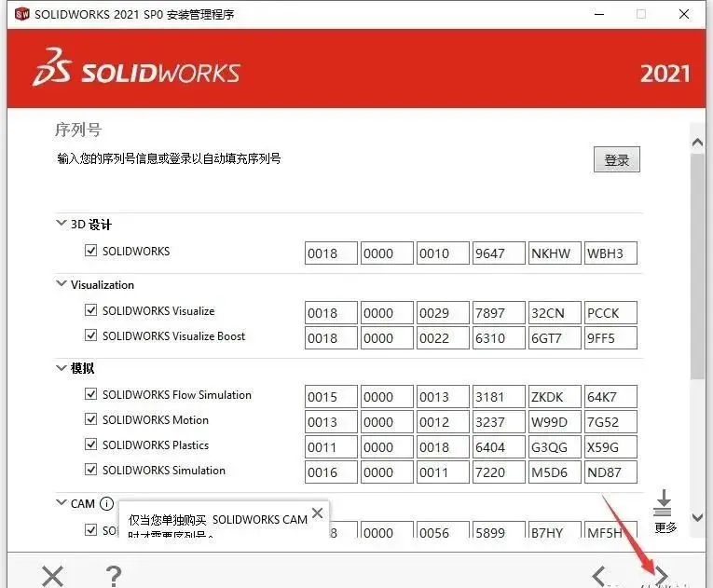Click the cancel X icon at bottom left
This screenshot has height=588, width=713.
point(52,577)
